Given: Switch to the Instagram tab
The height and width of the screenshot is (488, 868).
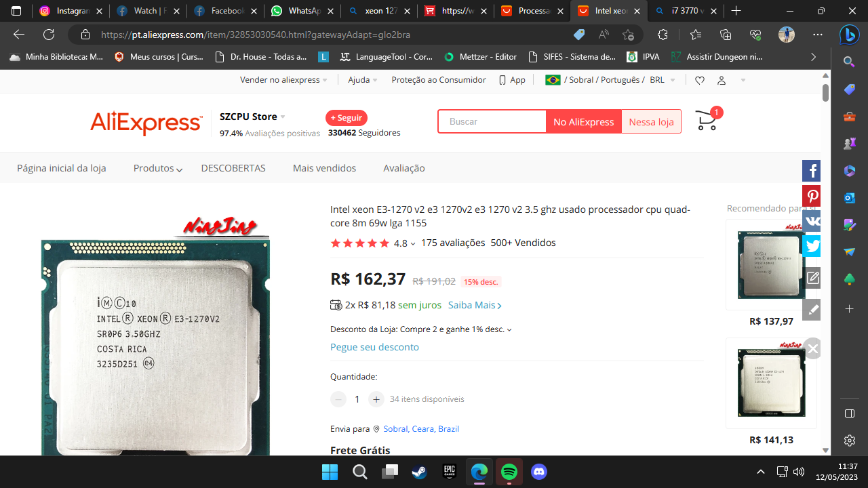Looking at the screenshot, I should click(x=71, y=11).
